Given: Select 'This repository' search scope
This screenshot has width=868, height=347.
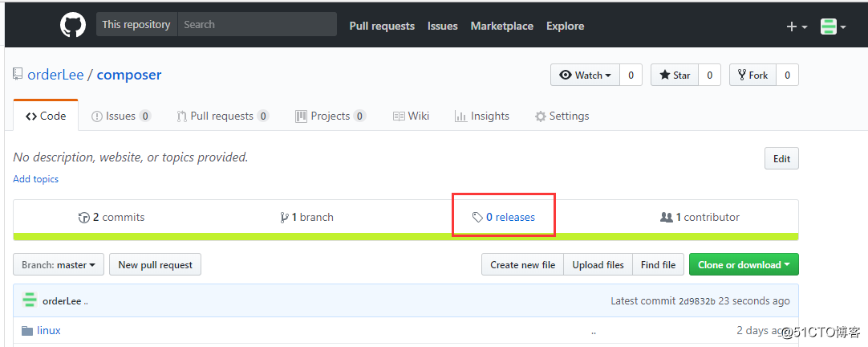Looking at the screenshot, I should coord(136,24).
